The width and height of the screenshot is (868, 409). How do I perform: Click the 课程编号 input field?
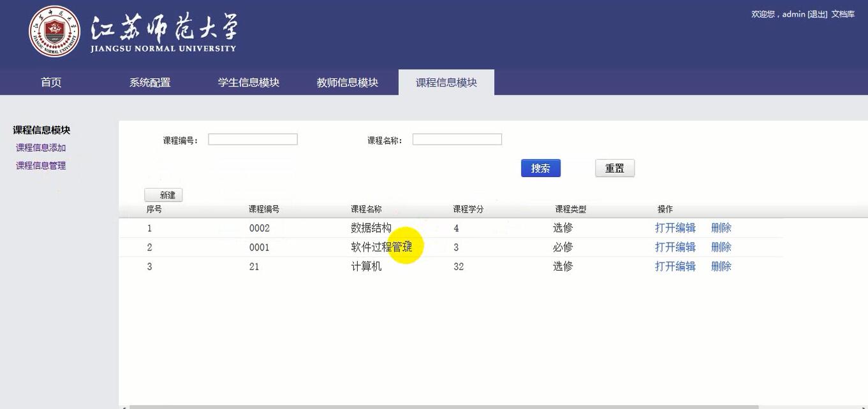click(253, 138)
